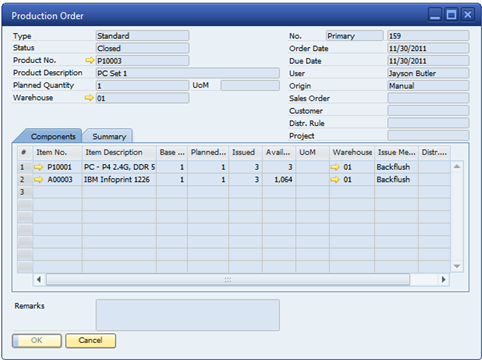The height and width of the screenshot is (360, 482).
Task: Click the Avail... column header
Action: (x=279, y=152)
